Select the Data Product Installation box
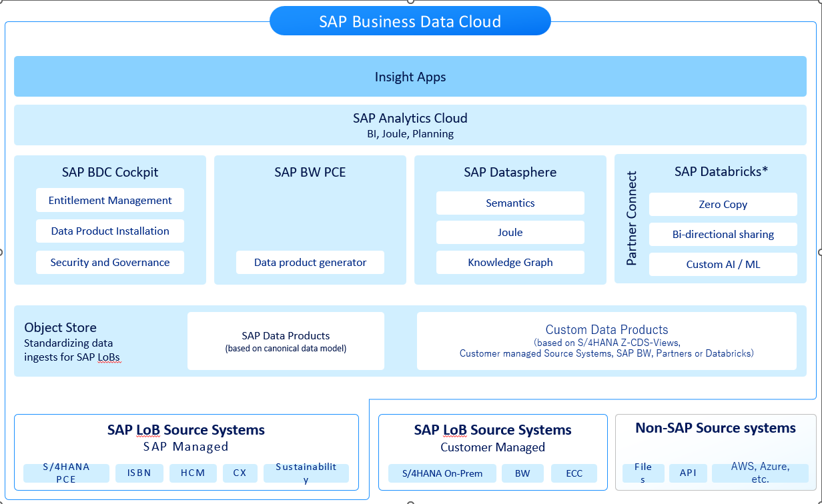This screenshot has width=822, height=504. click(x=110, y=231)
